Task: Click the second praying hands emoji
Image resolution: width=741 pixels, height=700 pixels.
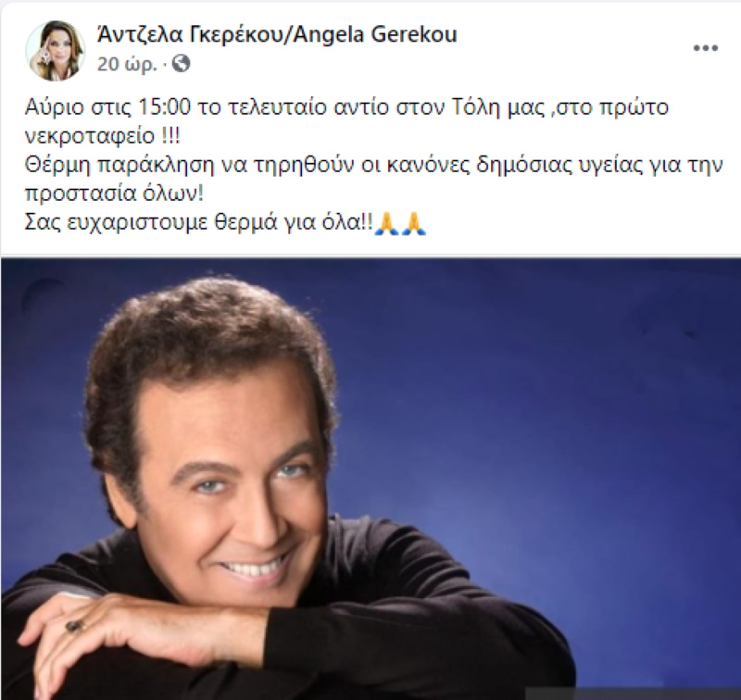Action: point(414,224)
